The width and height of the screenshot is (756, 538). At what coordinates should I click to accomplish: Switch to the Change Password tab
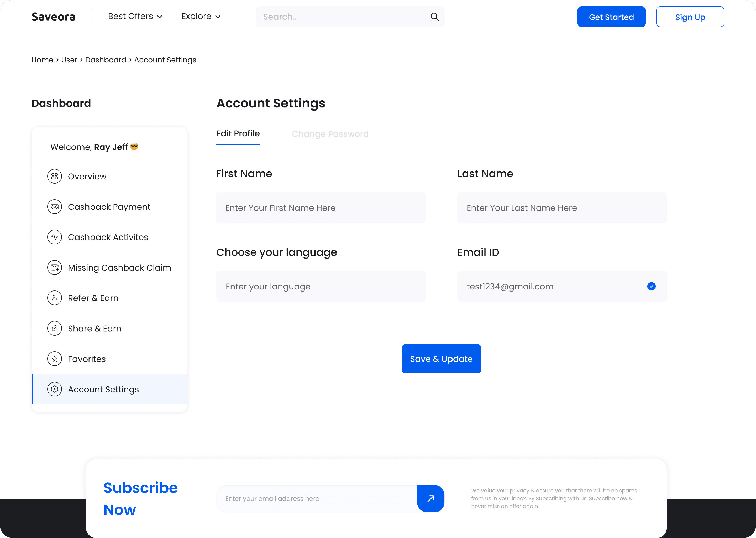coord(330,134)
